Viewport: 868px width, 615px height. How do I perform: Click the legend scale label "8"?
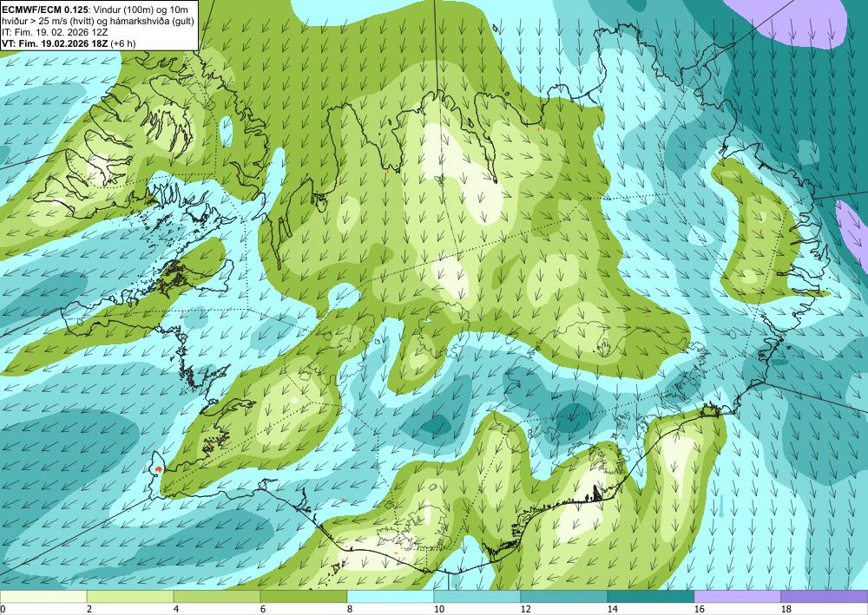click(350, 609)
